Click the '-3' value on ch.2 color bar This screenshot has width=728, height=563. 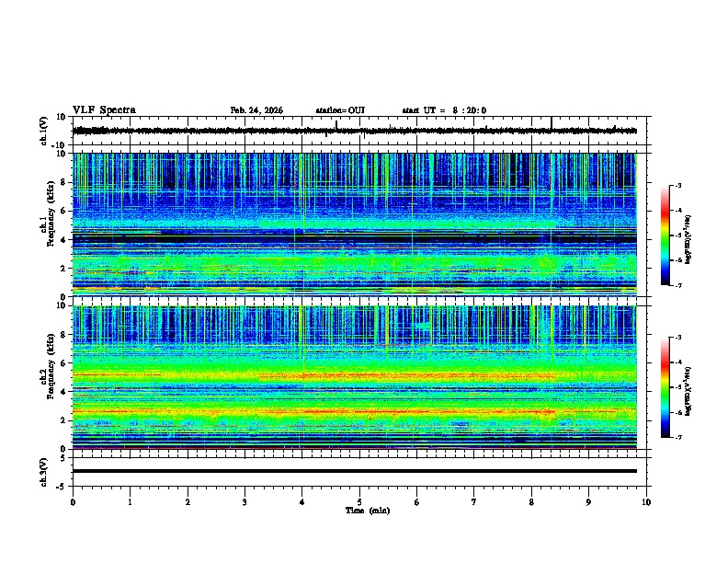click(x=678, y=338)
